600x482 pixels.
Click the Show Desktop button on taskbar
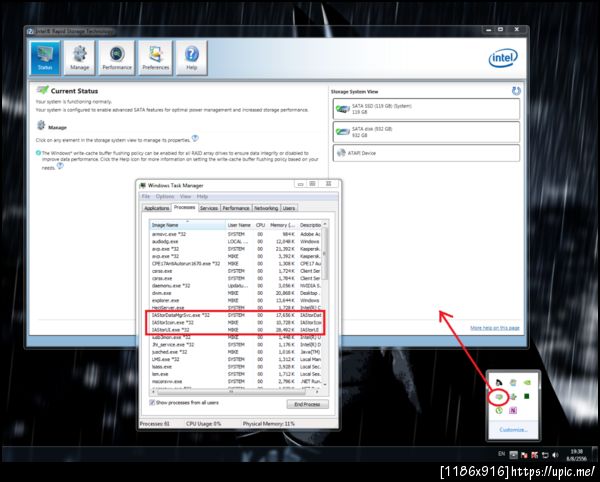tap(594, 454)
